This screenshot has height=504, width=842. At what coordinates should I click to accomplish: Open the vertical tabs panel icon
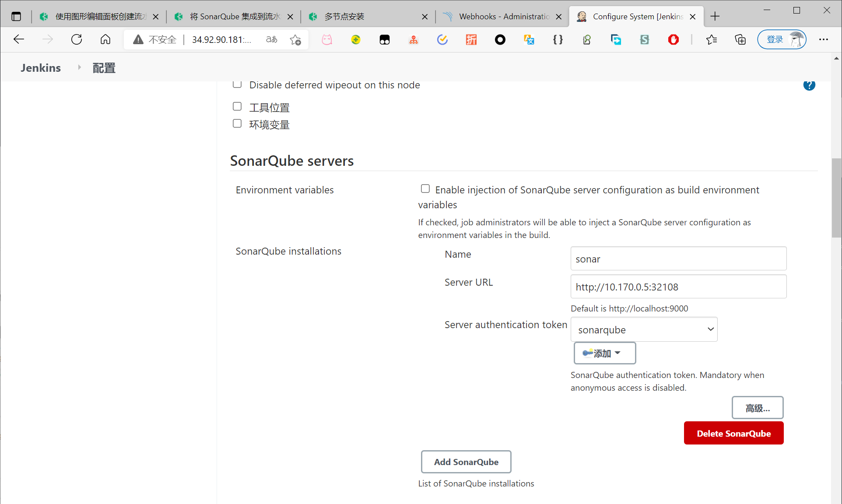(16, 17)
